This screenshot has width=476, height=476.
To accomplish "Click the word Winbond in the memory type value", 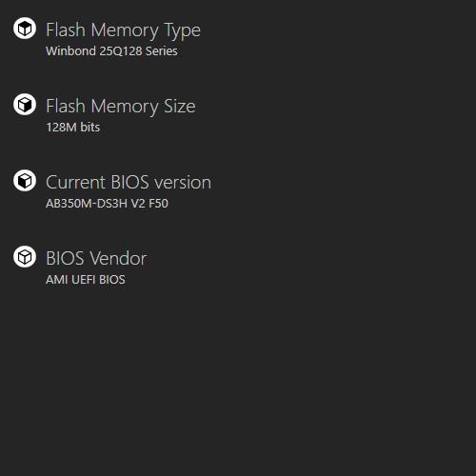I will coord(70,51).
